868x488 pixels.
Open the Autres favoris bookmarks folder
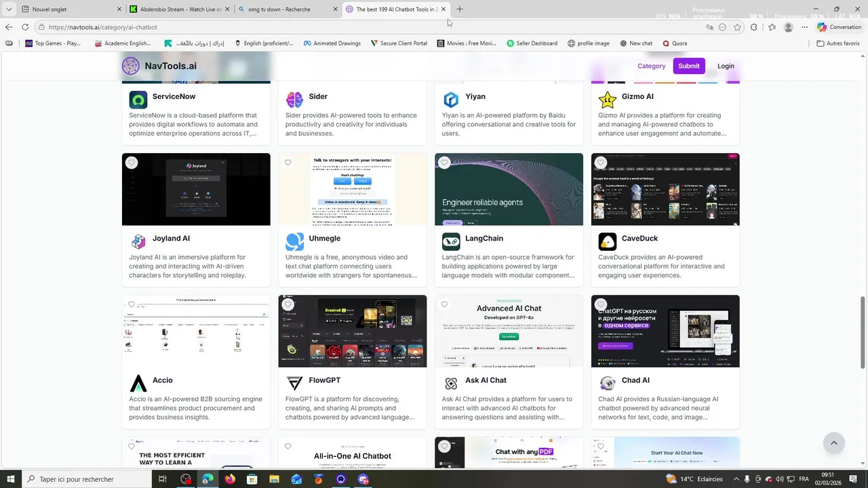click(x=838, y=43)
